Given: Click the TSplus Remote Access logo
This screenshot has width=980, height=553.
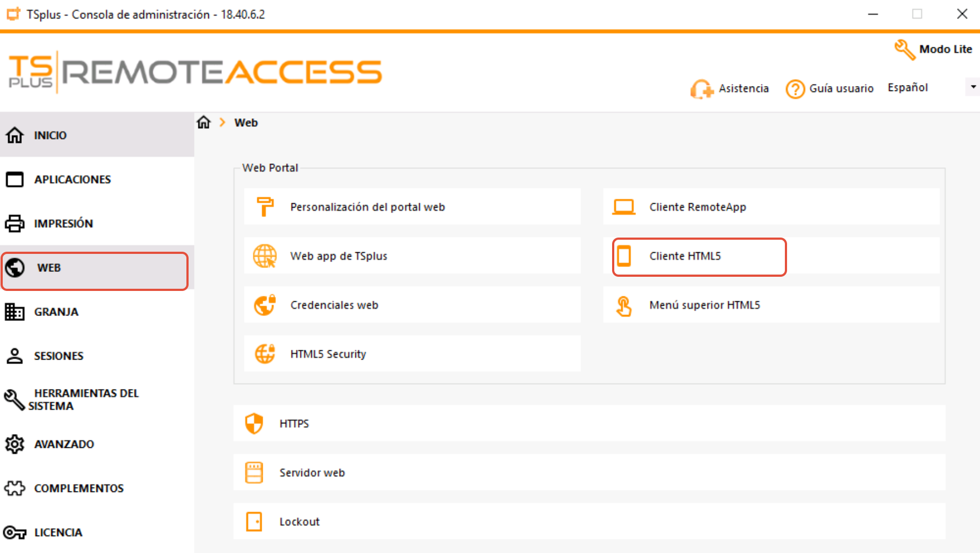Looking at the screenshot, I should (x=195, y=72).
